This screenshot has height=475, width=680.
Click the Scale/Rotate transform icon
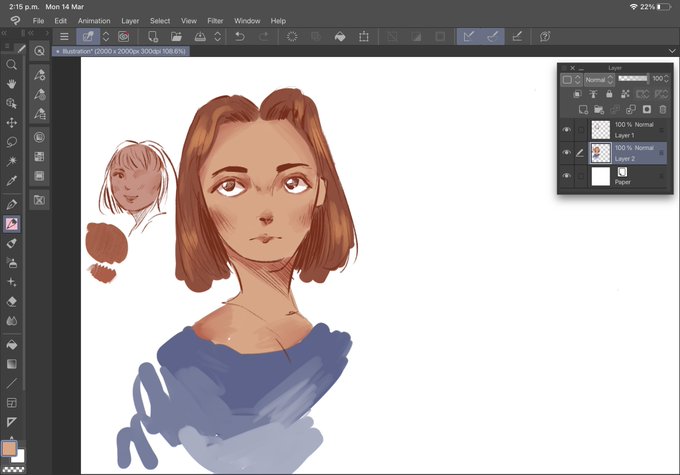pos(364,37)
